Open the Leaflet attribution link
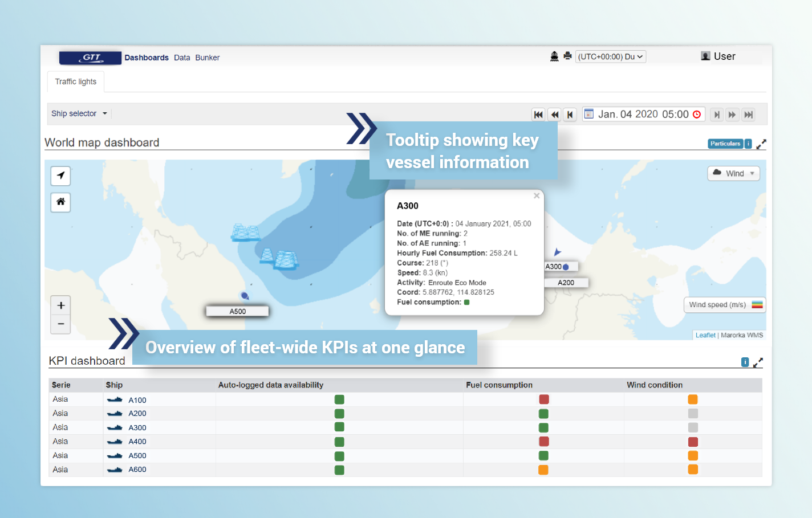812x518 pixels. pos(705,335)
